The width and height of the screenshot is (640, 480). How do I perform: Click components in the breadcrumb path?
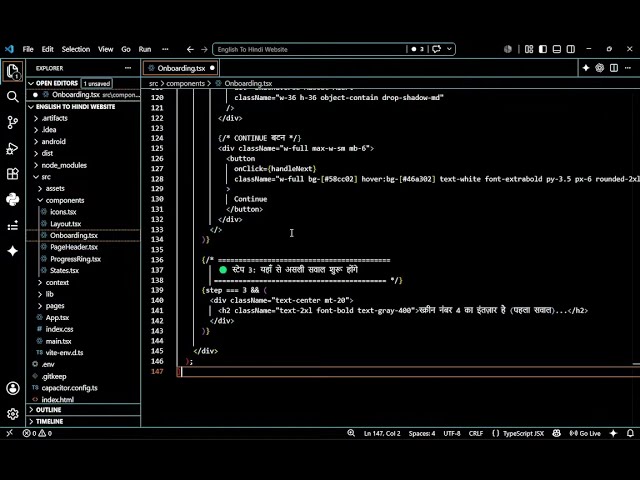pos(185,84)
